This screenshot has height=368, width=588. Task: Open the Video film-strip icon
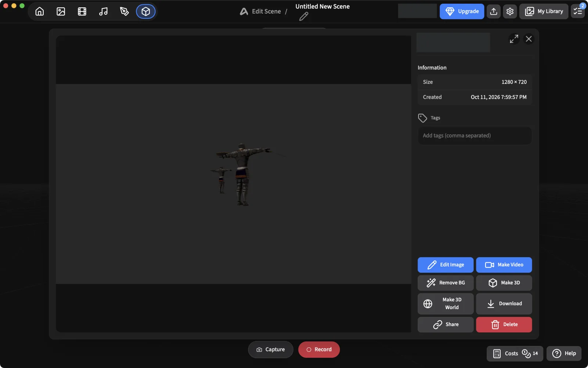tap(82, 11)
